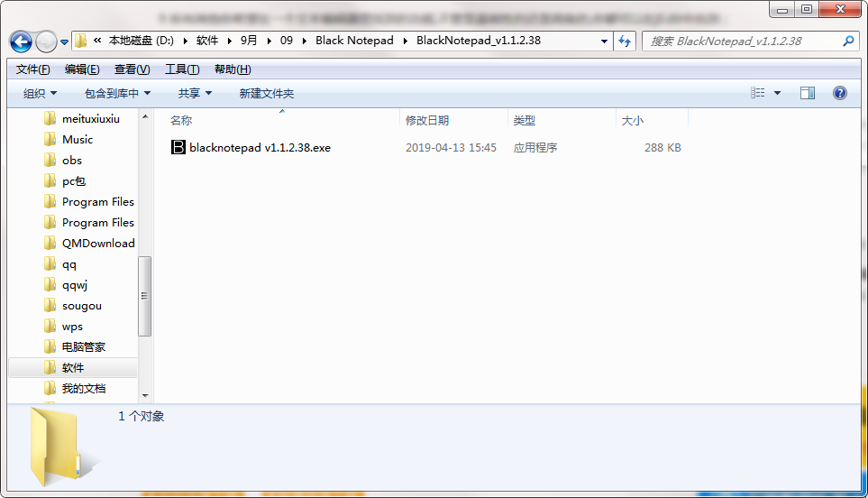This screenshot has height=498, width=868.
Task: Click 新建文件夹 button
Action: tap(266, 94)
